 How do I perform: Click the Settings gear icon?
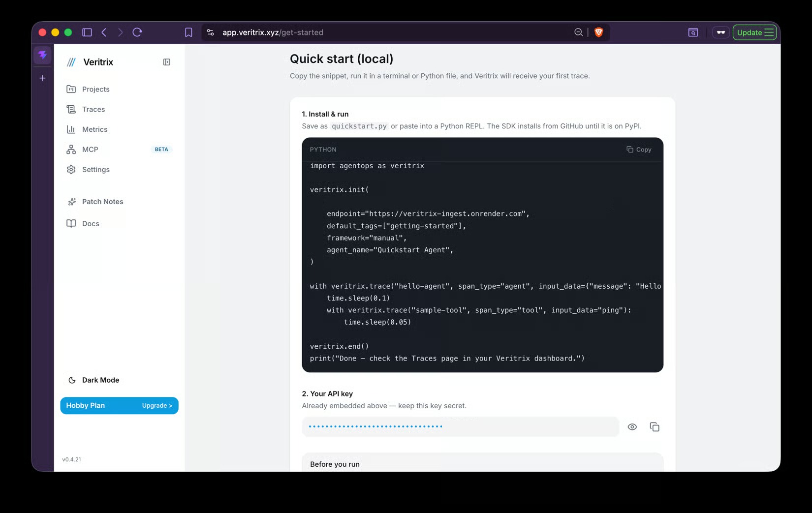pyautogui.click(x=71, y=170)
